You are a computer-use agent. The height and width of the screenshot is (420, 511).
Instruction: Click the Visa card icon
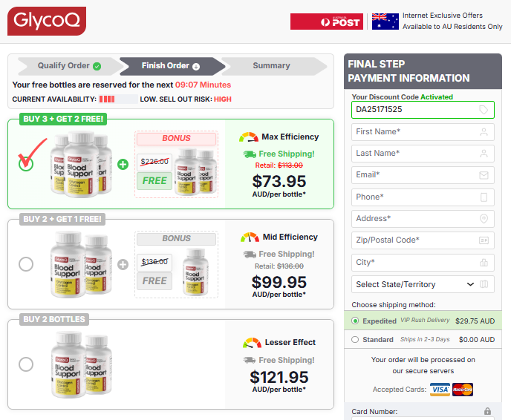coord(440,390)
